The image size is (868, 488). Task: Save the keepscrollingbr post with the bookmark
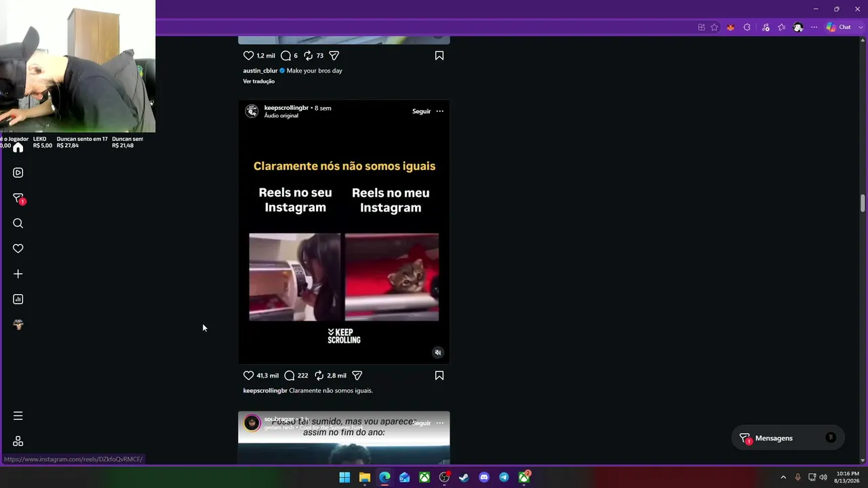tap(439, 375)
